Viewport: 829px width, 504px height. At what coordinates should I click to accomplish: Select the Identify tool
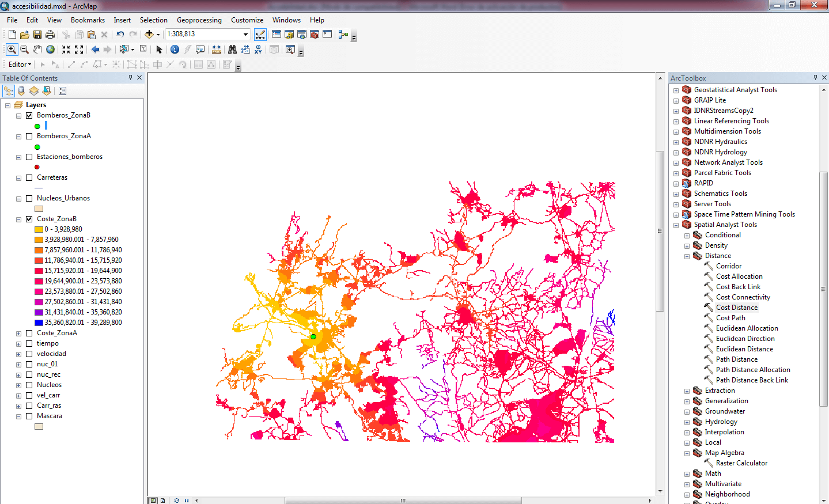click(175, 50)
